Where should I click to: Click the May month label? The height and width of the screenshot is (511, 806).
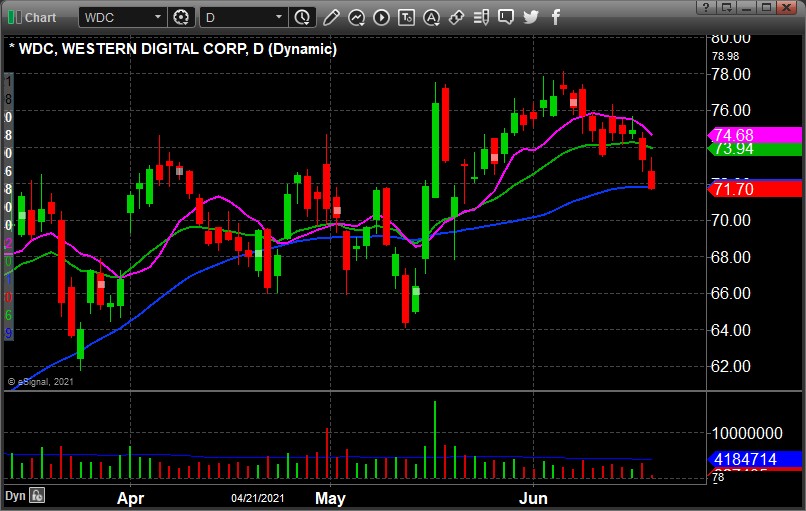330,498
